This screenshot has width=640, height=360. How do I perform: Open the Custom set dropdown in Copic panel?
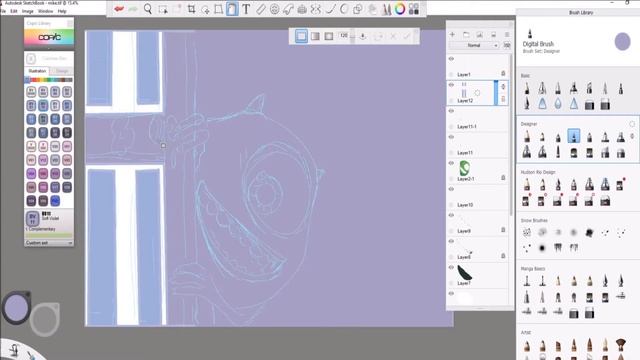tap(49, 243)
